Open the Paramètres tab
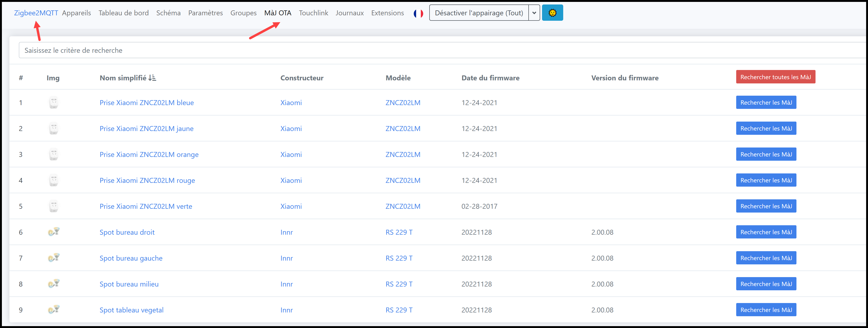This screenshot has width=868, height=328. 205,13
